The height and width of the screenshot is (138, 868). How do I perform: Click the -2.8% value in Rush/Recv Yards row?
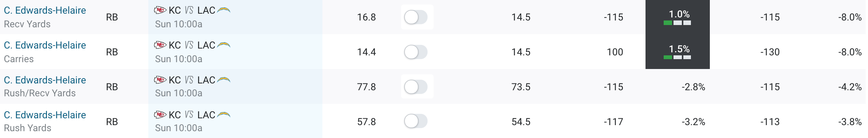693,87
